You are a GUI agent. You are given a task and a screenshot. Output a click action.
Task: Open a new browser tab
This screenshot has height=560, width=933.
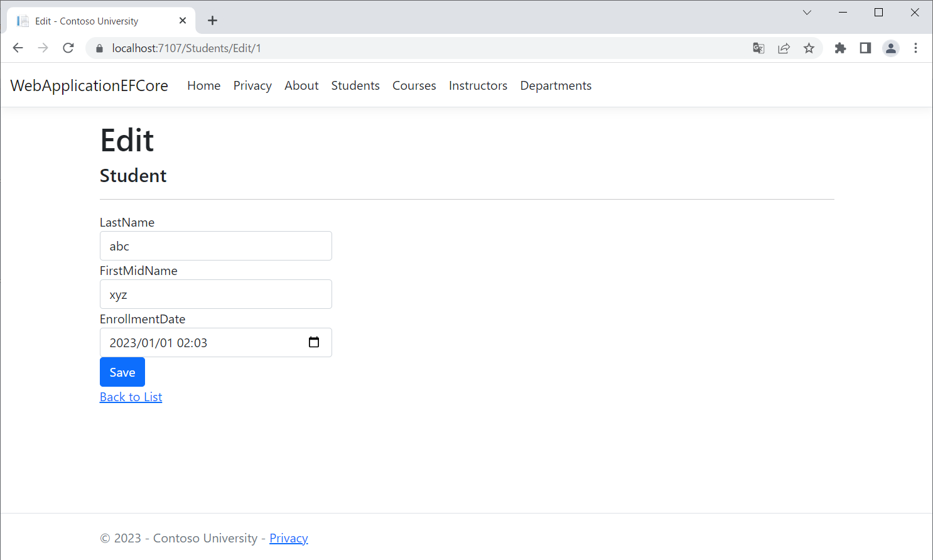click(x=212, y=21)
